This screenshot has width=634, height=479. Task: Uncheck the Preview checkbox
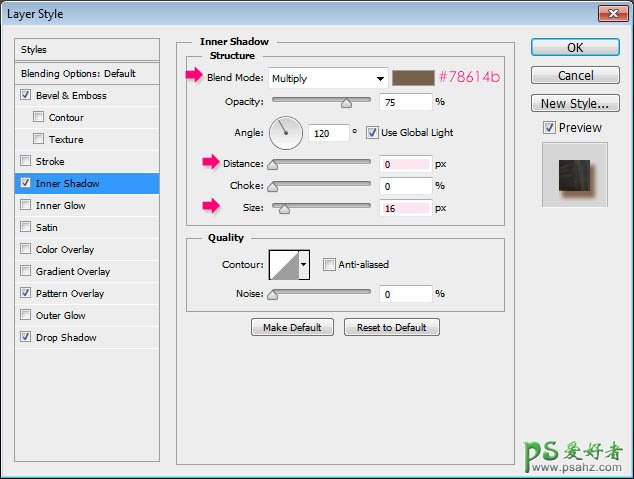[549, 127]
